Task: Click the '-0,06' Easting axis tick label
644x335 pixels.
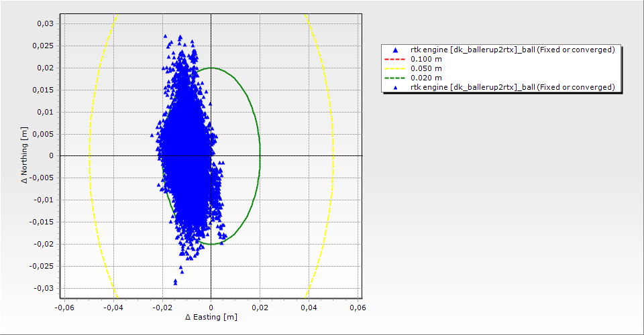Action: tap(64, 308)
